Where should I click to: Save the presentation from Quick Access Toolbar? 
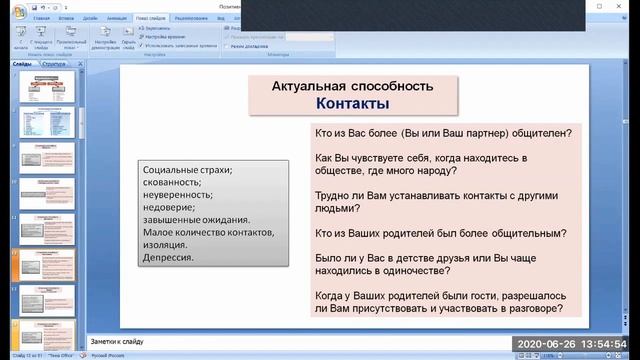tap(34, 7)
